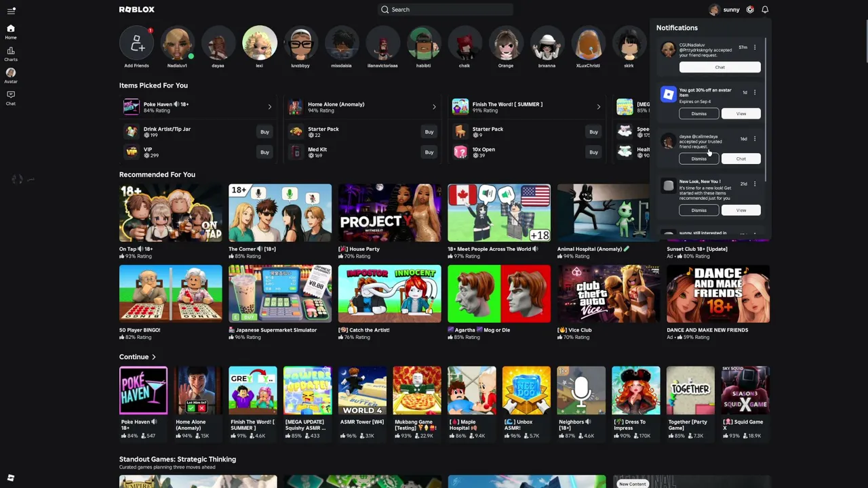The height and width of the screenshot is (488, 868).
Task: View the New Look, New You items
Action: click(741, 210)
